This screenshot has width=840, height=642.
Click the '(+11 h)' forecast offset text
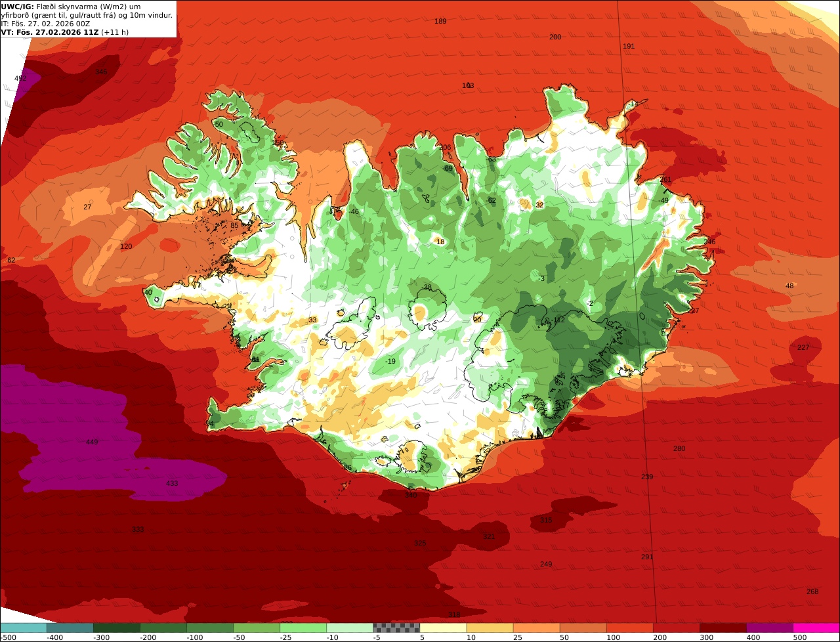[115, 32]
